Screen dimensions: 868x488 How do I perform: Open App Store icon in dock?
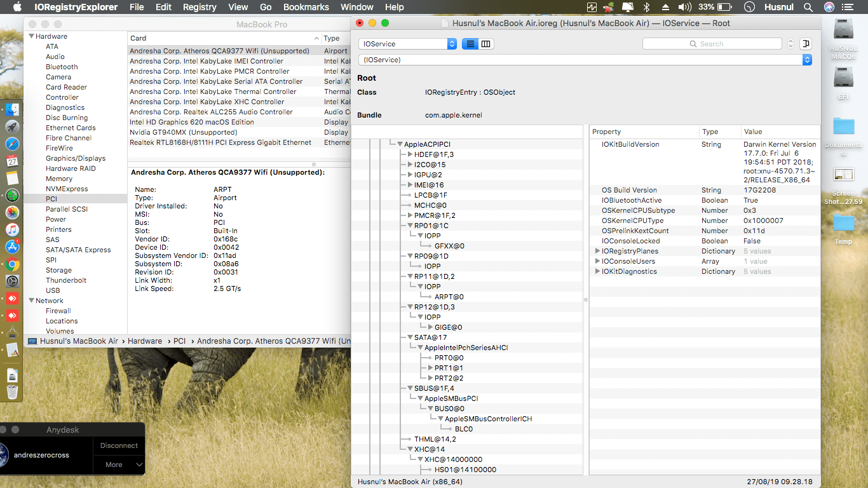(12, 247)
